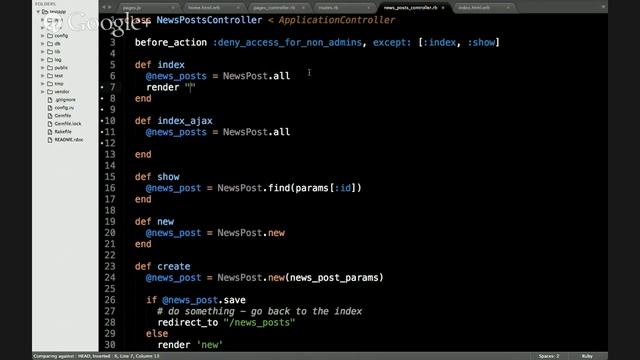640x360 pixels.
Task: Click the README.rdoc file icon
Action: point(50,140)
